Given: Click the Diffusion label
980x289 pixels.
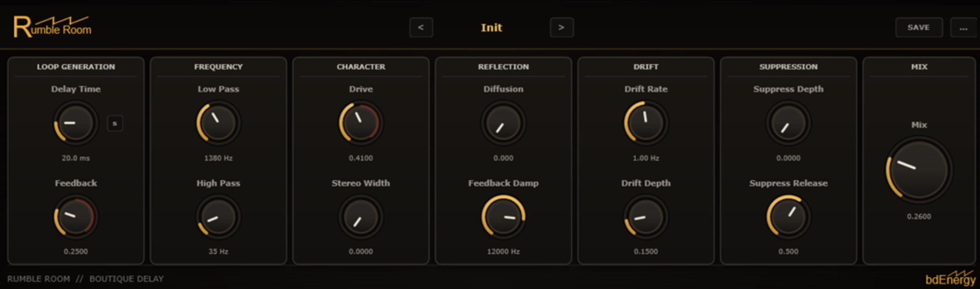Looking at the screenshot, I should coord(503,89).
